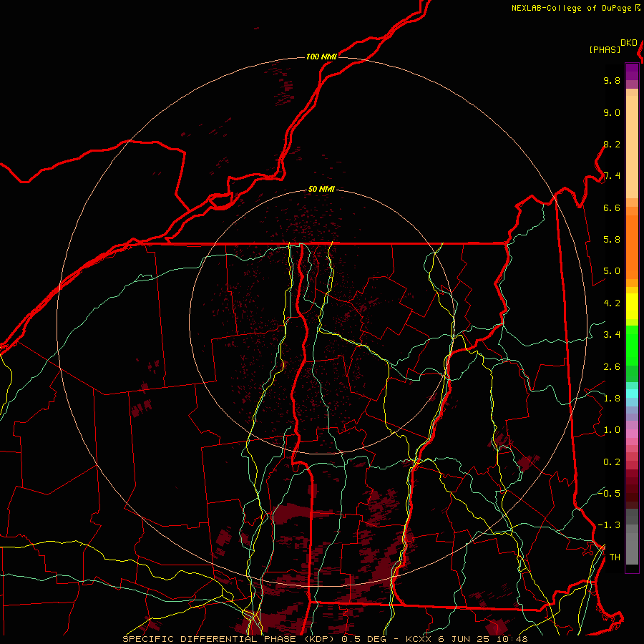Click the 1.0 value on the color scale
The height and width of the screenshot is (644, 644).
612,430
